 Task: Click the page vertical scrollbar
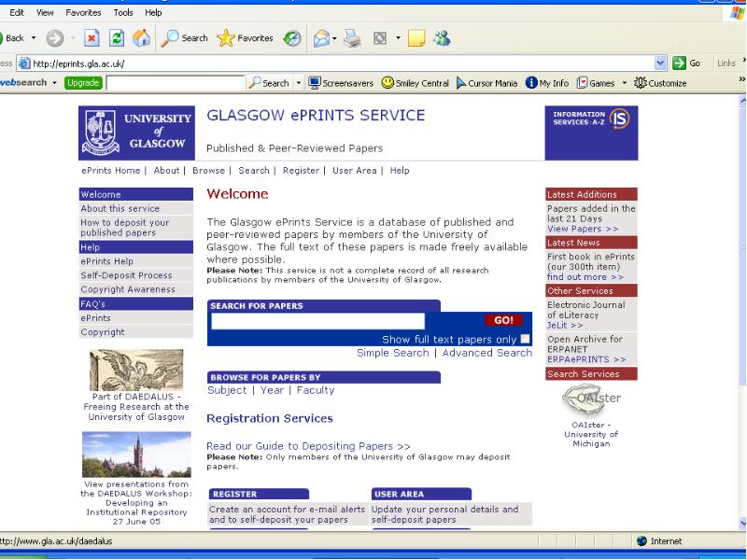coord(742,312)
